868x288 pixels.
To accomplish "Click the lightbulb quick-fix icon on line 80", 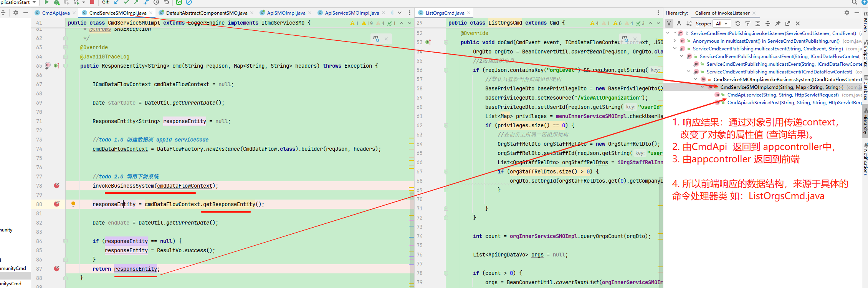I will [x=73, y=204].
